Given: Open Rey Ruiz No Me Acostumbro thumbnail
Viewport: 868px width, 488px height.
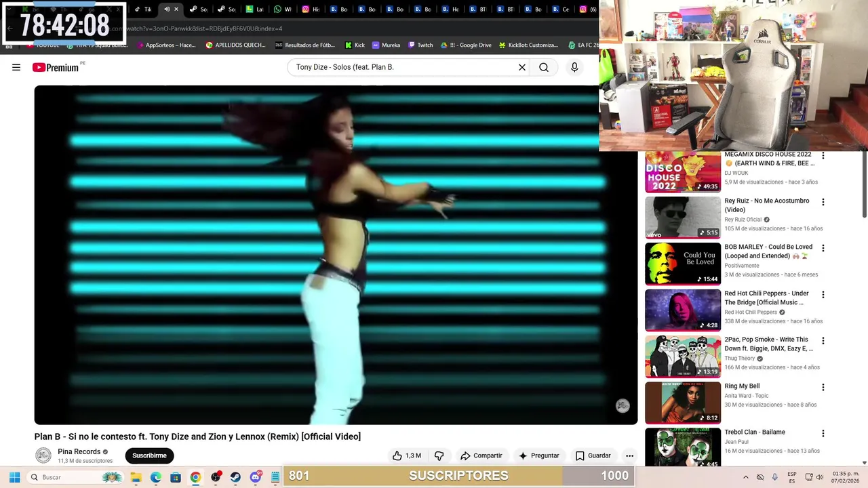Looking at the screenshot, I should pyautogui.click(x=683, y=218).
